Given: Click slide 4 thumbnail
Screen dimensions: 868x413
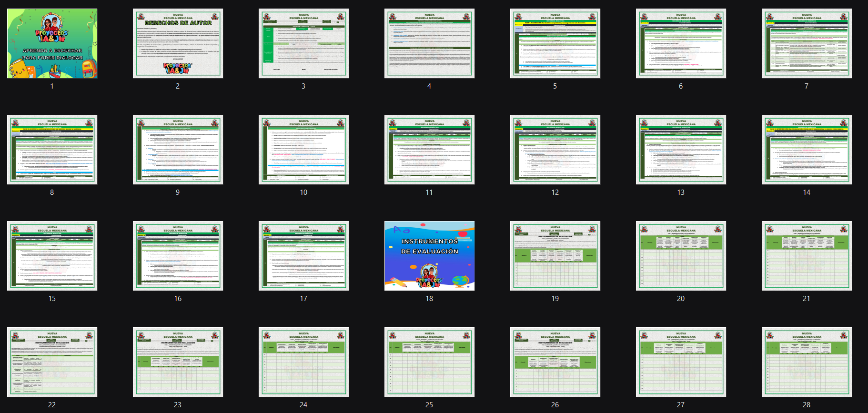Looking at the screenshot, I should click(429, 43).
